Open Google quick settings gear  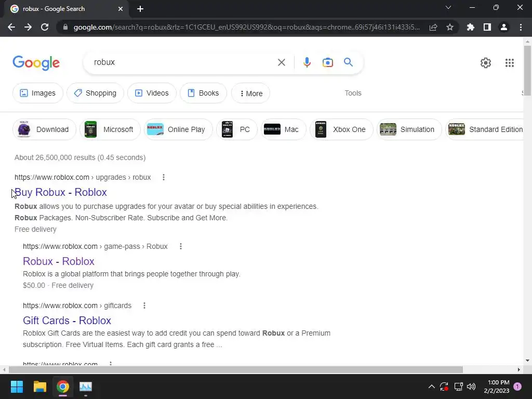pos(486,63)
